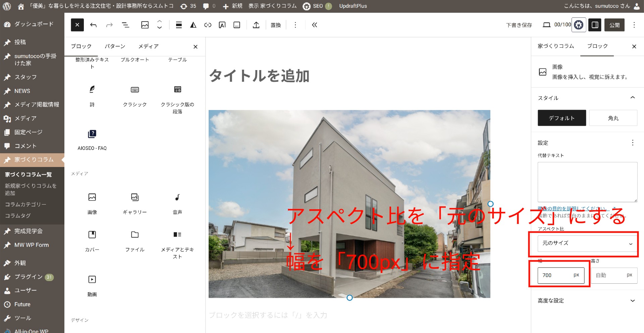Open document overview list view icon
The width and height of the screenshot is (644, 333).
(125, 25)
